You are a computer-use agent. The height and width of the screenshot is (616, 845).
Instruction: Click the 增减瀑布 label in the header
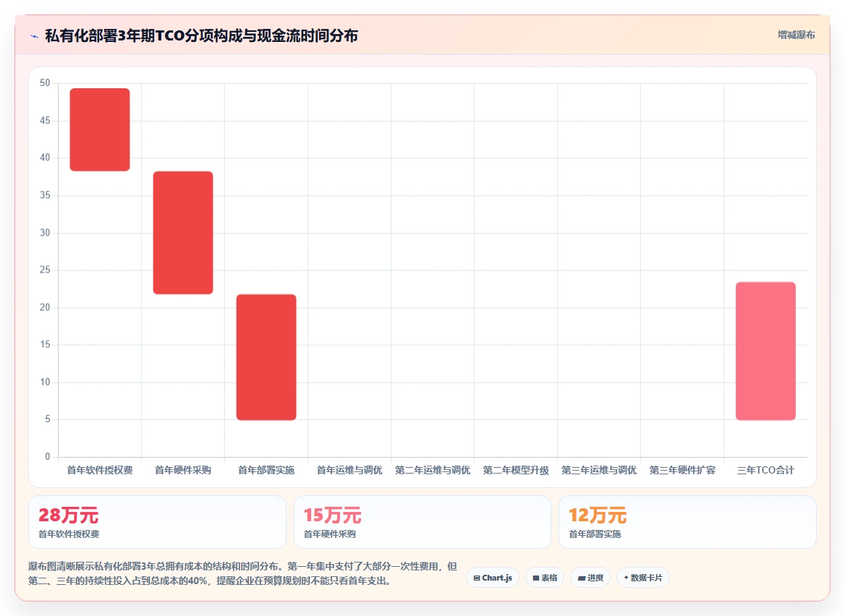pyautogui.click(x=796, y=35)
